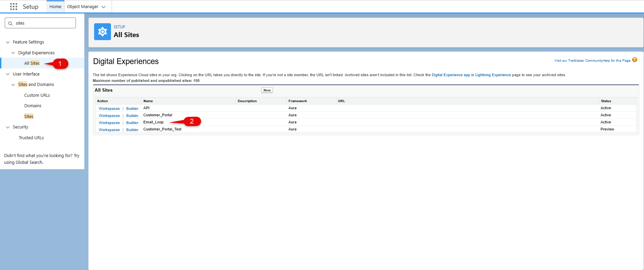Open Workspaces for the API site
Image resolution: width=644 pixels, height=270 pixels.
[109, 109]
